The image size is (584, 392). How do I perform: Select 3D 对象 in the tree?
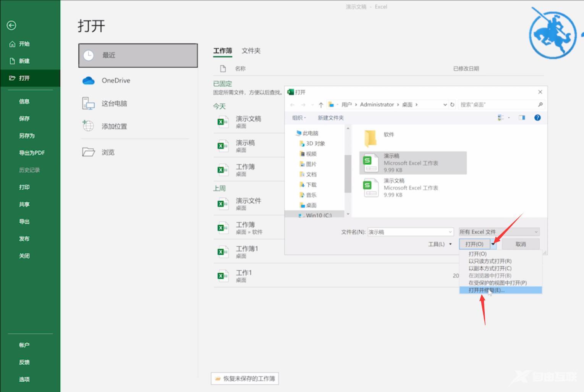tap(312, 144)
